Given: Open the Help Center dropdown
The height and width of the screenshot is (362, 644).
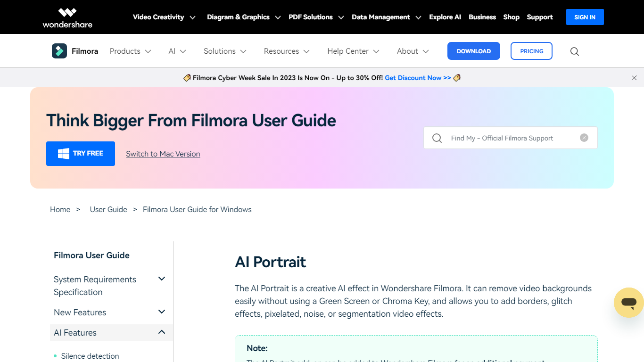Looking at the screenshot, I should tap(353, 51).
